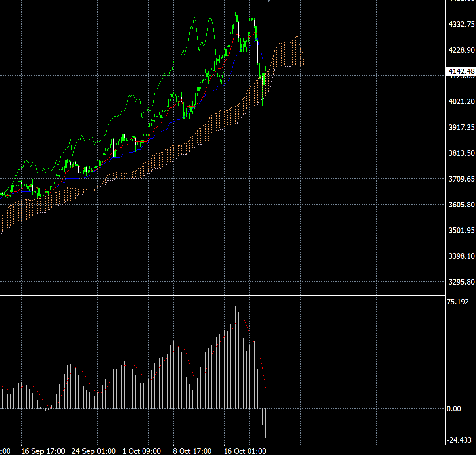Click the 75.192 oscillator scale maximum label
Screen dimensions: 476x455
click(x=458, y=302)
